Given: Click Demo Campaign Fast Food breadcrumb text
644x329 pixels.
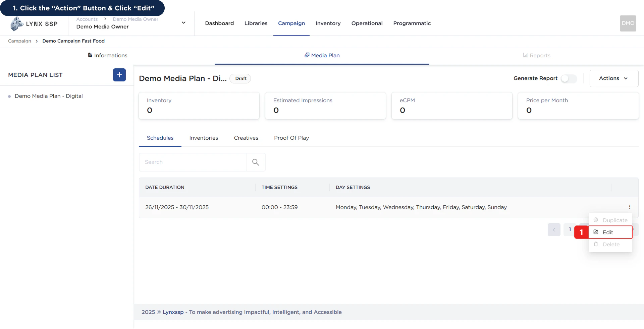Looking at the screenshot, I should [73, 41].
